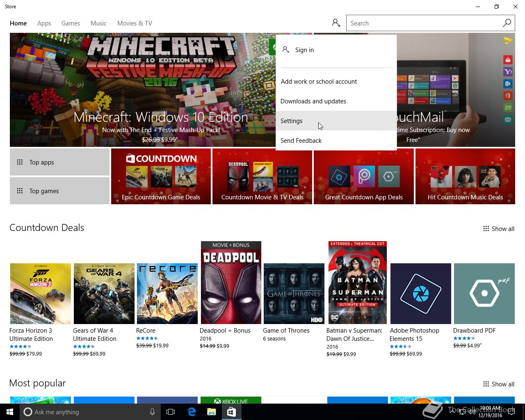Open Adobe Photoshop Elements 15 tile
Viewport: 525px width, 420px height.
(421, 294)
